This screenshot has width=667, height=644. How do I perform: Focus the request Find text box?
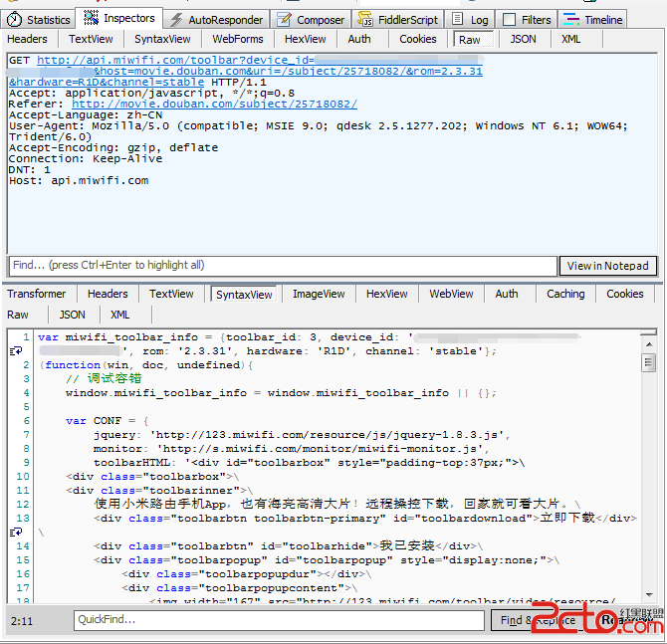click(x=283, y=266)
